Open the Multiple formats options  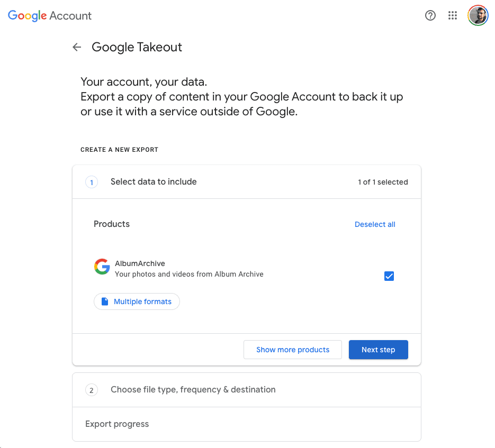coord(137,301)
